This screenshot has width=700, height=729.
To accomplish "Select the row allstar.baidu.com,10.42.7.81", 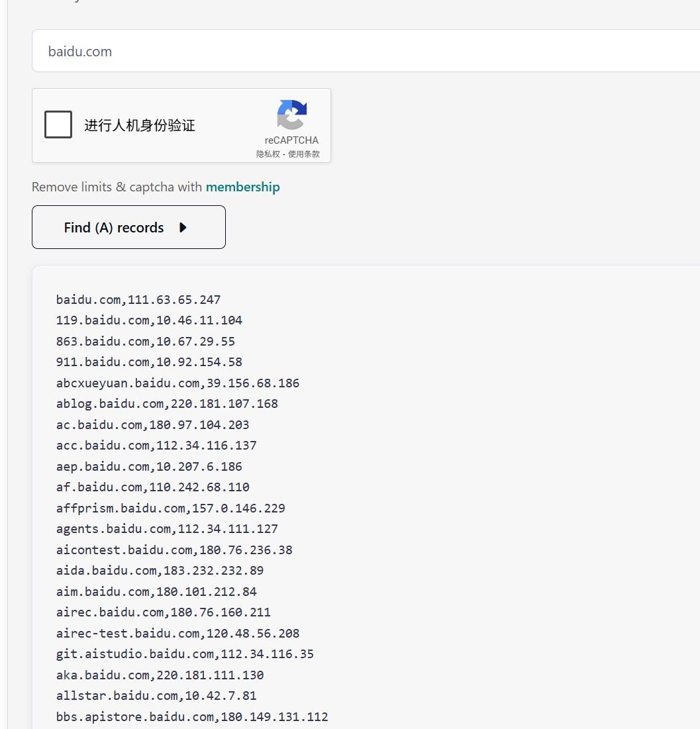I will pos(156,695).
